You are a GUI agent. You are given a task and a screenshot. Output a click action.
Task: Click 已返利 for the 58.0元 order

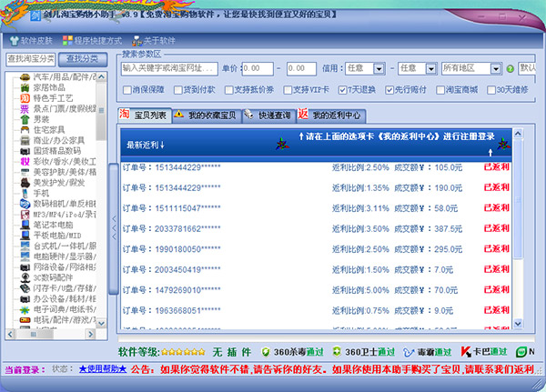(497, 208)
